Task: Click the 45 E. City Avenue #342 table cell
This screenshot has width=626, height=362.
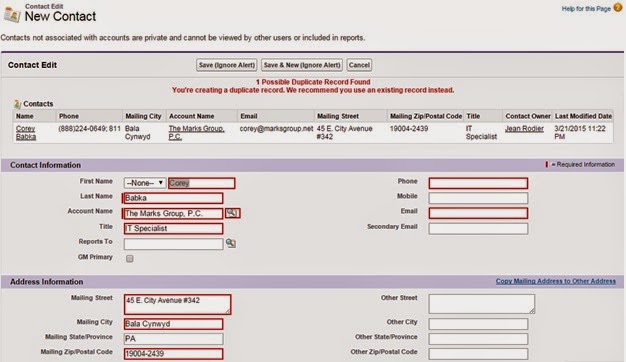Action: click(x=345, y=133)
